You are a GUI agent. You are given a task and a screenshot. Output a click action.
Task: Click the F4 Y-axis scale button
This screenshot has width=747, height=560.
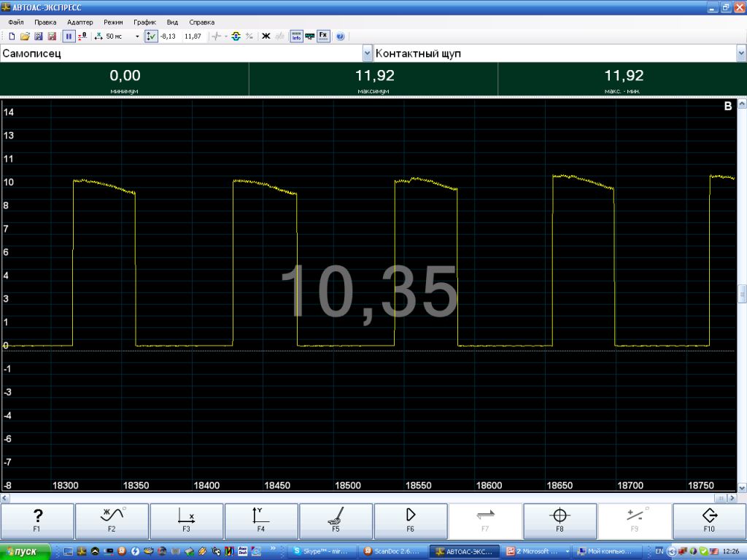[261, 521]
